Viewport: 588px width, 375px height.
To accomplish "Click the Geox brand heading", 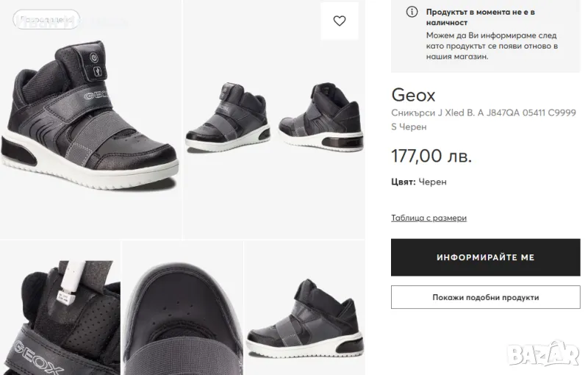I will coord(413,96).
